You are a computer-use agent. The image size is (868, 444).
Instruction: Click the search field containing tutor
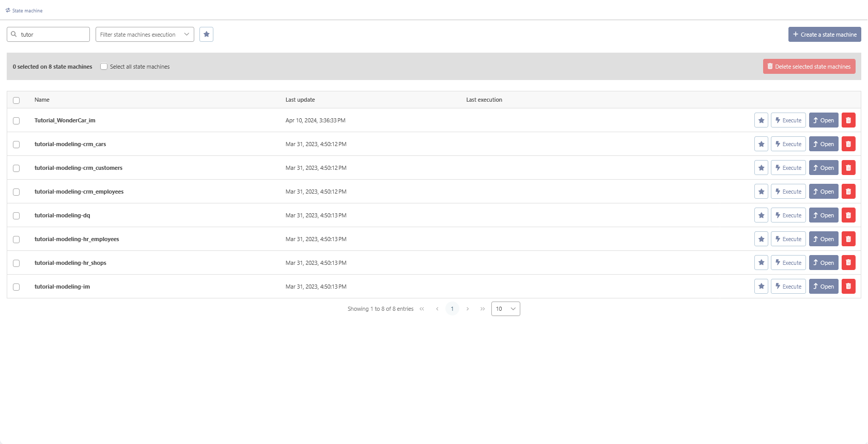tap(48, 35)
